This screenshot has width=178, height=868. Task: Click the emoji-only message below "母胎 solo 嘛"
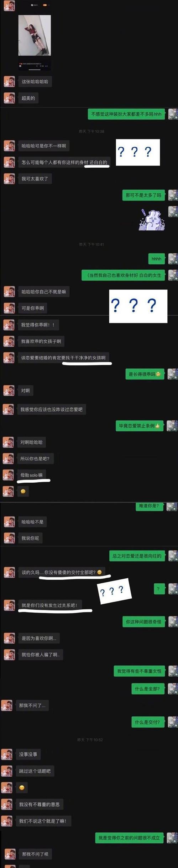click(23, 491)
